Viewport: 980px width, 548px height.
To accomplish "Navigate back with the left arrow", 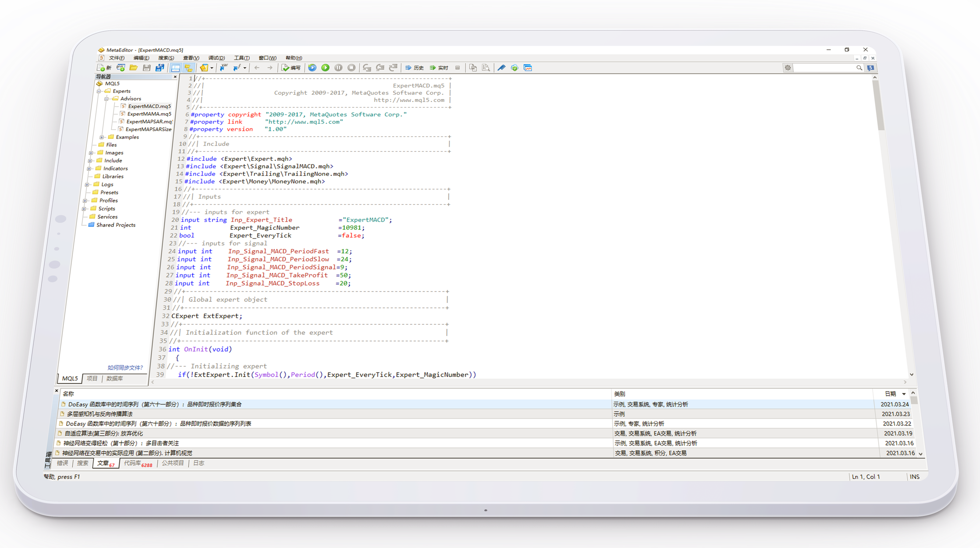I will tap(257, 68).
